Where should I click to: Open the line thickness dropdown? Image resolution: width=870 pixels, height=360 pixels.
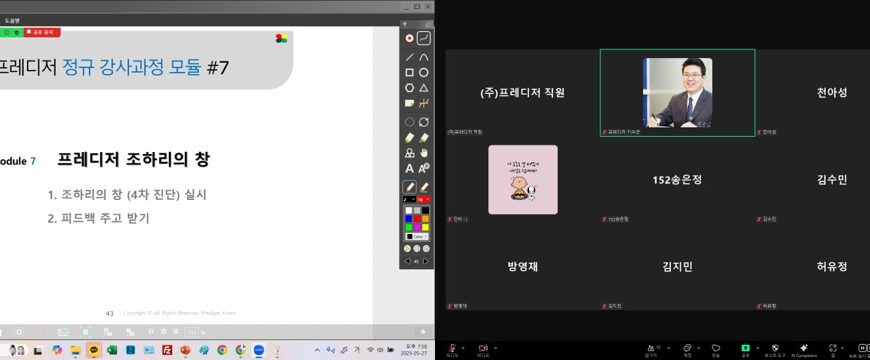click(409, 199)
